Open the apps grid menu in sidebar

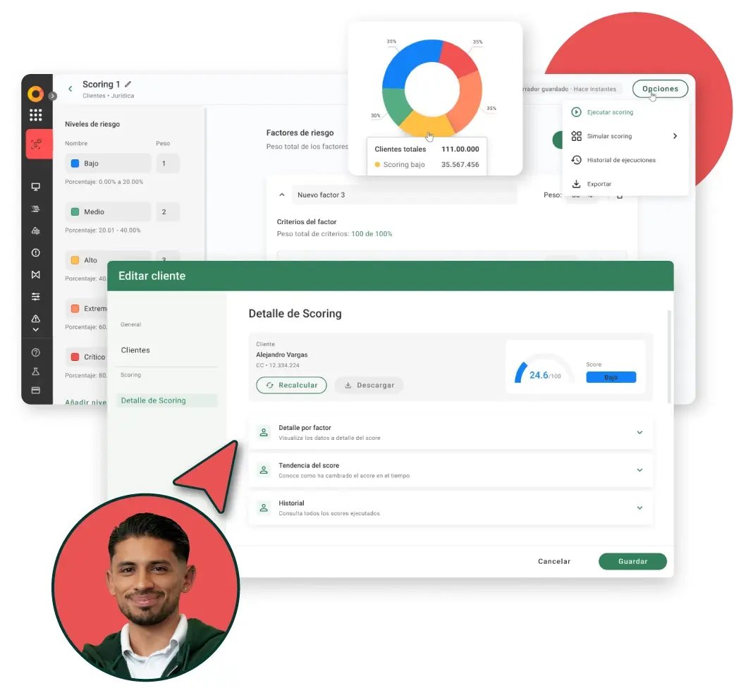pos(36,115)
